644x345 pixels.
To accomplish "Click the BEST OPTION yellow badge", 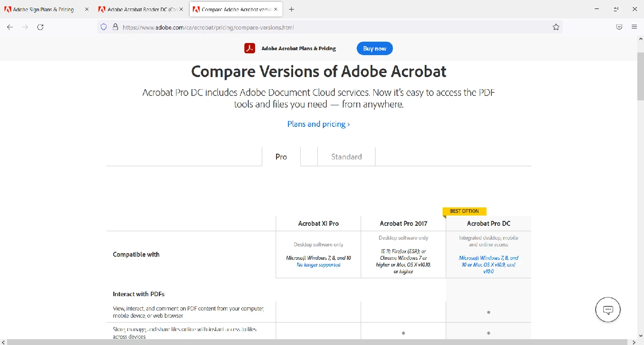I will (464, 211).
